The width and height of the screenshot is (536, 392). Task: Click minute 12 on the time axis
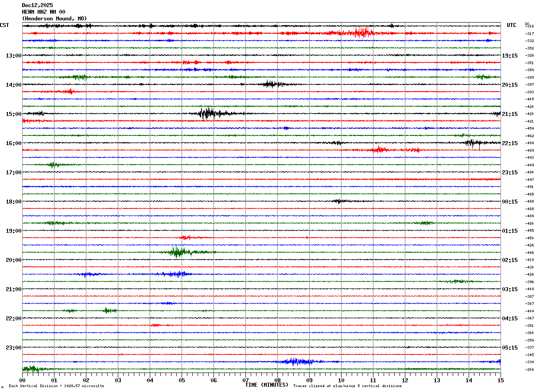[x=405, y=380]
